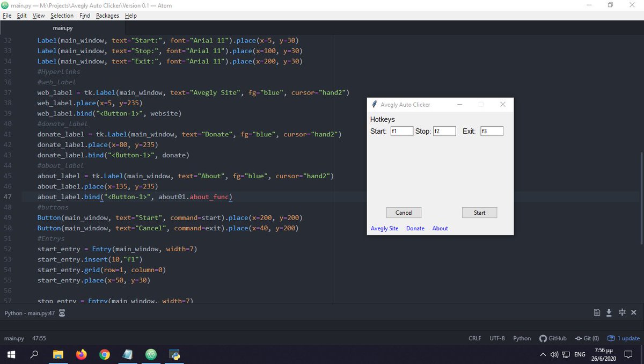This screenshot has width=644, height=364.
Task: Open the Git (0) panel from status bar
Action: point(587,338)
